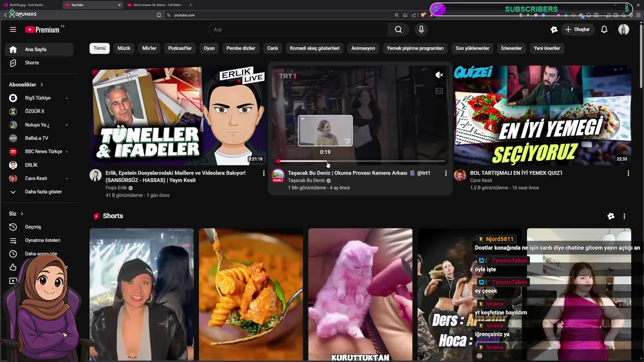644x362 pixels.
Task: Open Geçmiş history in sidebar
Action: click(x=39, y=227)
